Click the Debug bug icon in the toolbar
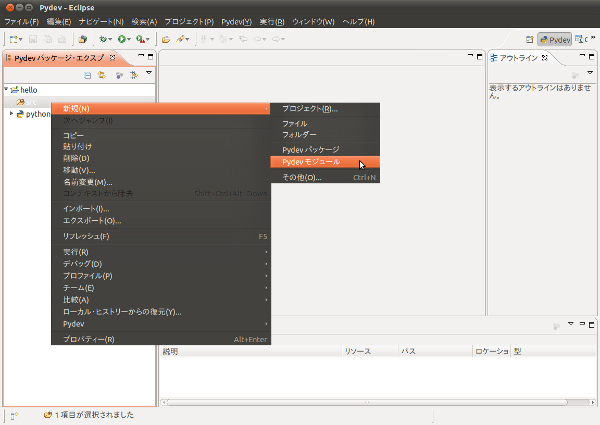 (103, 39)
